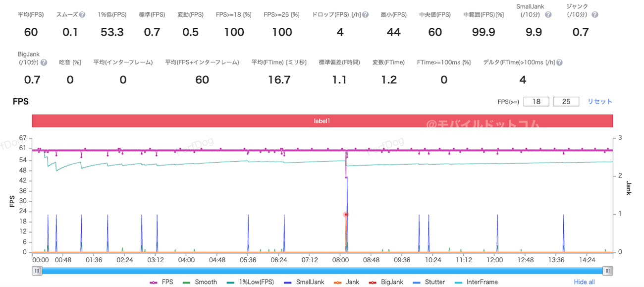Screen dimensions: 644x287
Task: Click the FPS threshold field showing 18
Action: click(536, 102)
